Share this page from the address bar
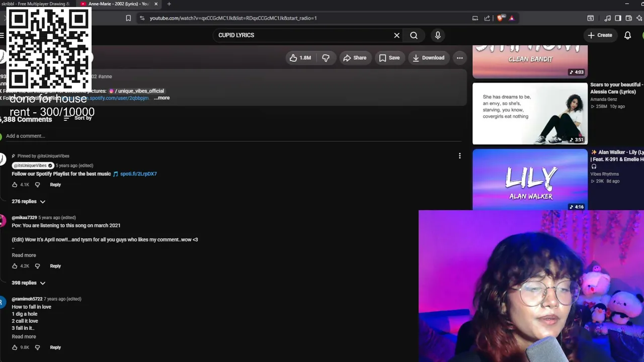The width and height of the screenshot is (644, 362). point(487,18)
